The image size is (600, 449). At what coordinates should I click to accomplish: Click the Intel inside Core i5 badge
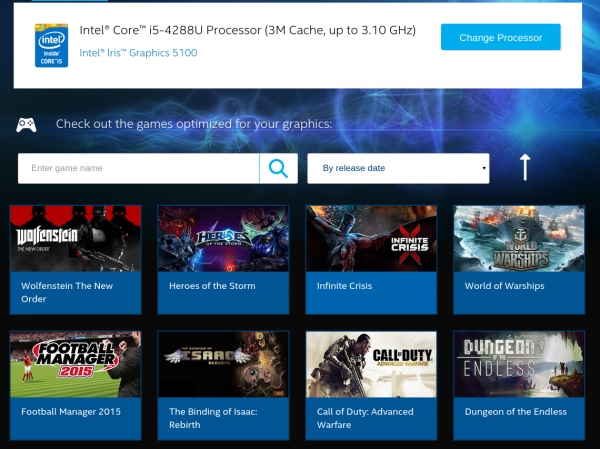click(51, 46)
